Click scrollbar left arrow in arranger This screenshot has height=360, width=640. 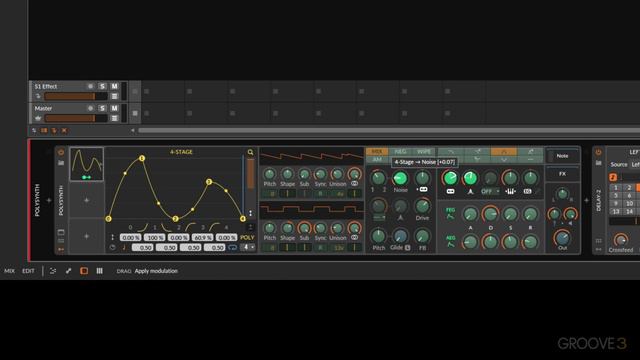click(133, 131)
